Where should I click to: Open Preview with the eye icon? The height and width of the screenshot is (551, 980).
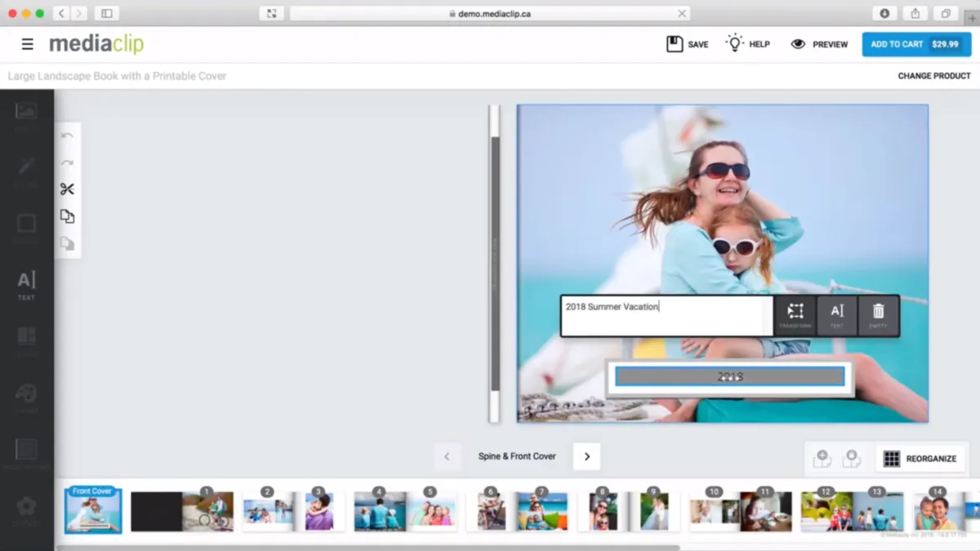click(x=798, y=44)
